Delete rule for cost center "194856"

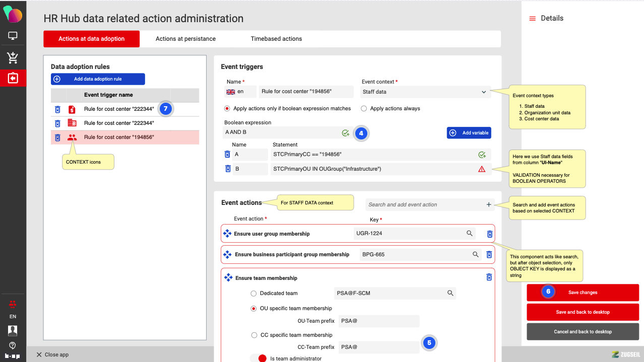57,137
